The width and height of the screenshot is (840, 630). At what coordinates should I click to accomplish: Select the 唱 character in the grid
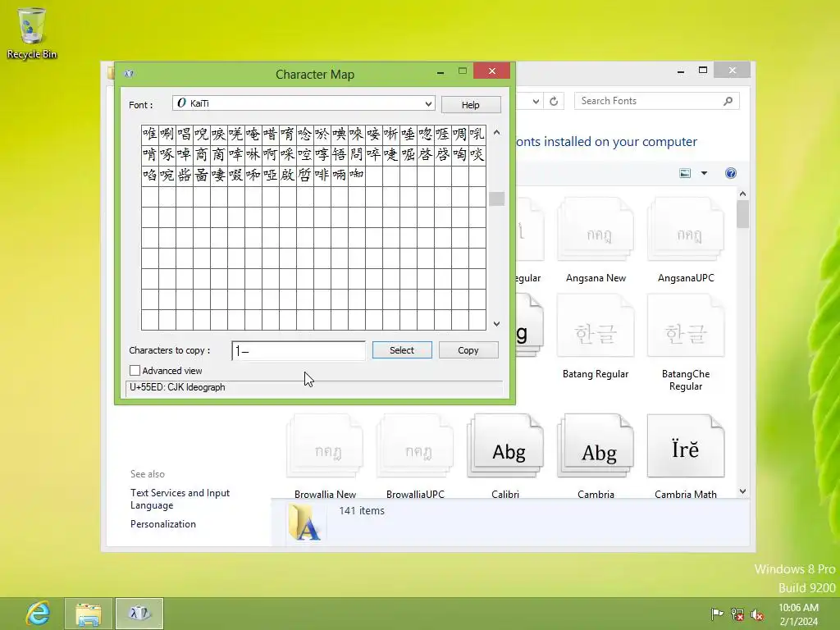(x=185, y=134)
